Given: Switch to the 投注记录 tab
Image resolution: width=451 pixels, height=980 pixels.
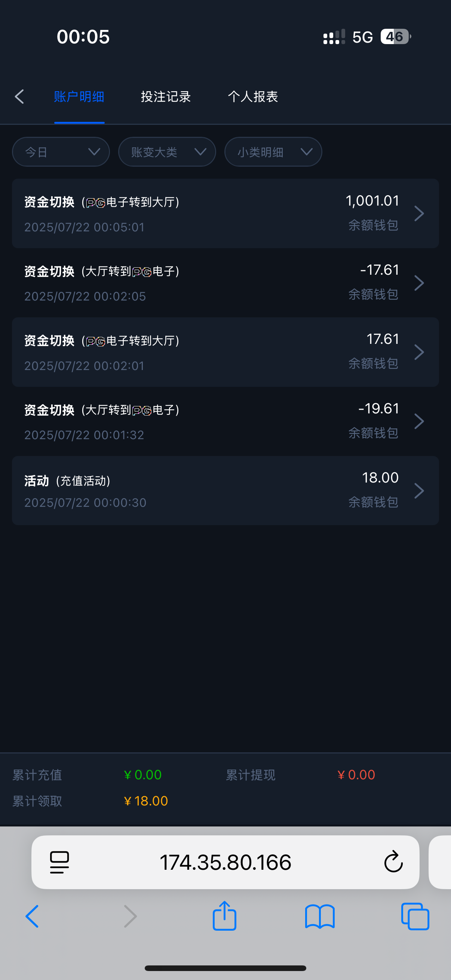Looking at the screenshot, I should tap(166, 97).
